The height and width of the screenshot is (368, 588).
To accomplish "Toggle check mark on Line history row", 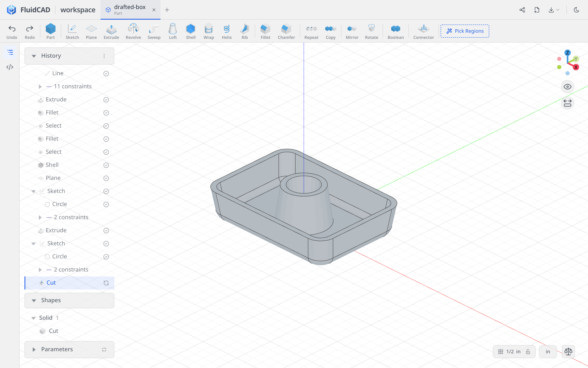I will pos(106,74).
